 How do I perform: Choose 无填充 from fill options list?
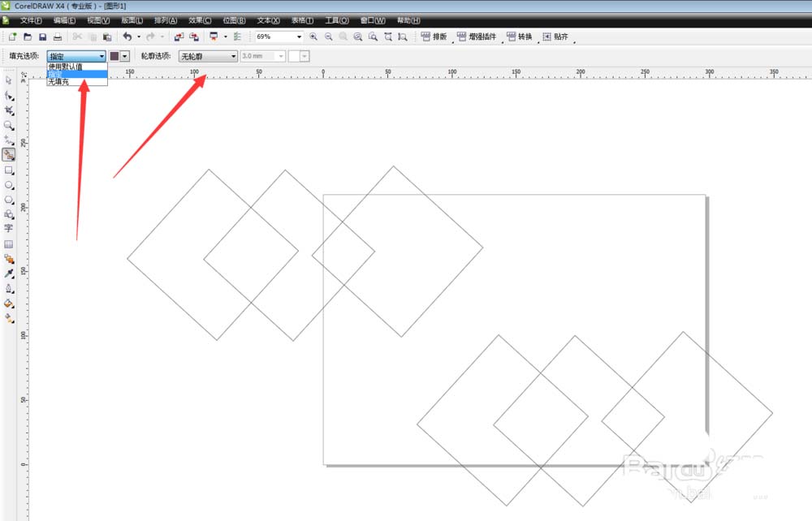(x=77, y=82)
